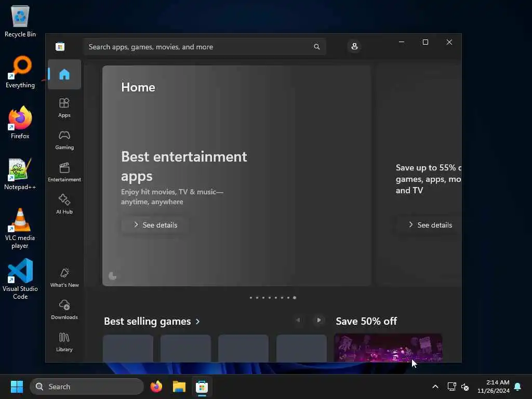Click the search field for apps and games
Screen dimensions: 532x399
(x=205, y=47)
